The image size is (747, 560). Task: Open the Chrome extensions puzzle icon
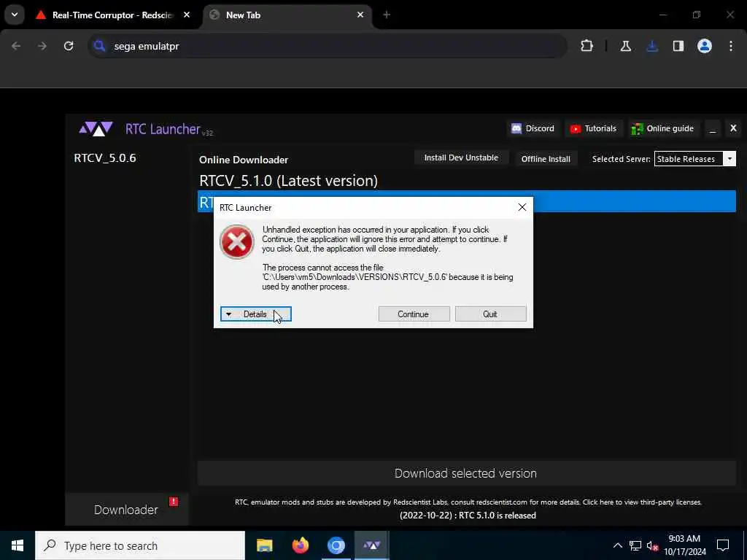tap(587, 46)
